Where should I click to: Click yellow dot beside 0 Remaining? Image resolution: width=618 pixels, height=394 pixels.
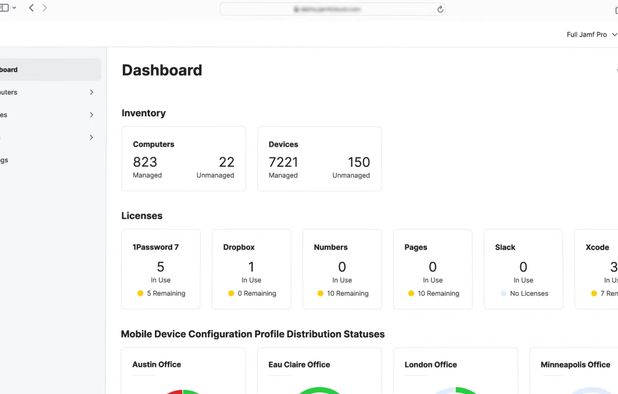coord(231,293)
